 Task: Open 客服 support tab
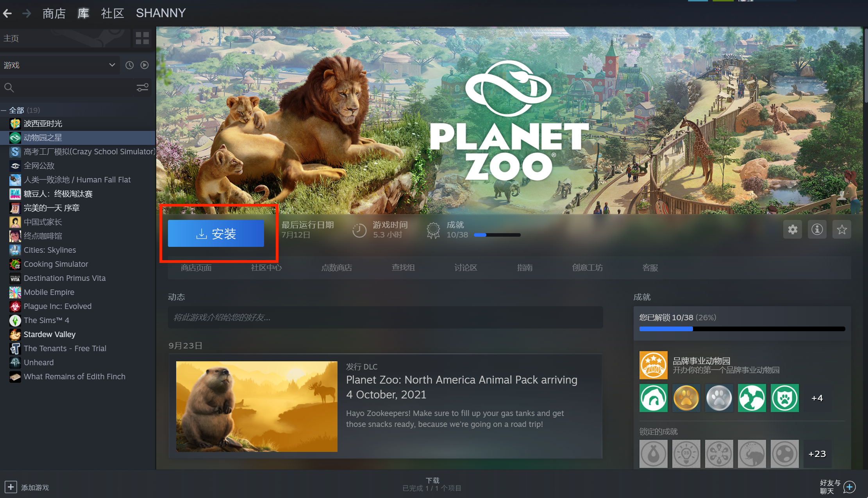point(650,268)
